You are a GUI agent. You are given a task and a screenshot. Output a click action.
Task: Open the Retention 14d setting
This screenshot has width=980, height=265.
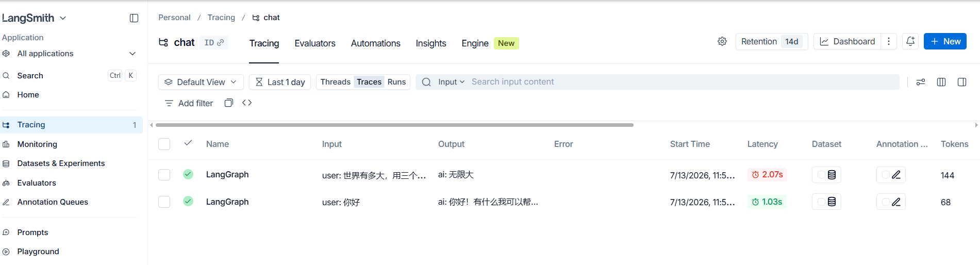click(771, 41)
